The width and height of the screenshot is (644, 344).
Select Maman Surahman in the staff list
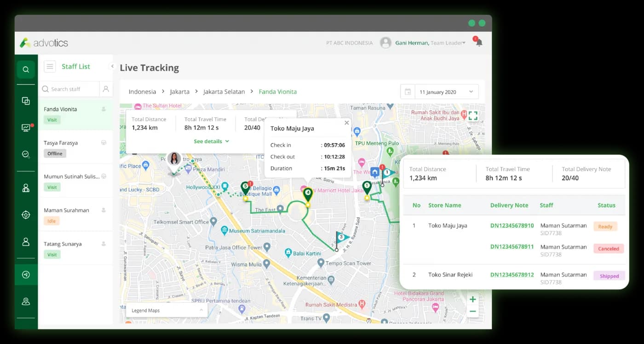pyautogui.click(x=75, y=215)
